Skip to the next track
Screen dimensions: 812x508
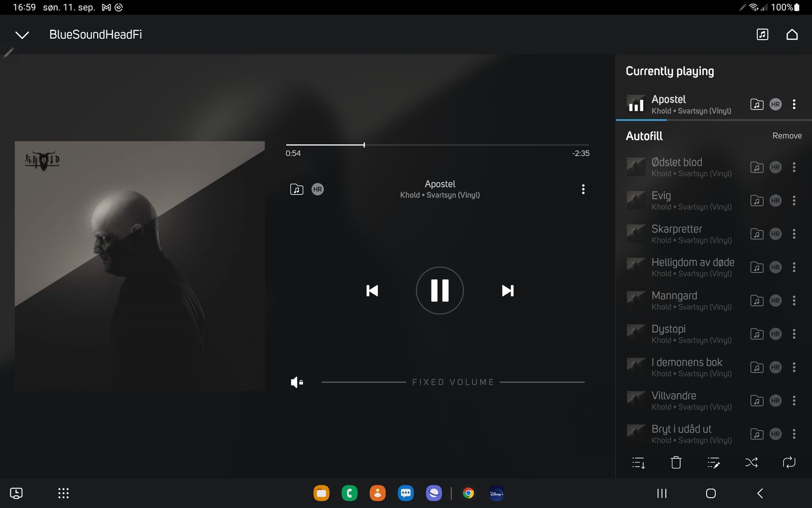(x=508, y=291)
